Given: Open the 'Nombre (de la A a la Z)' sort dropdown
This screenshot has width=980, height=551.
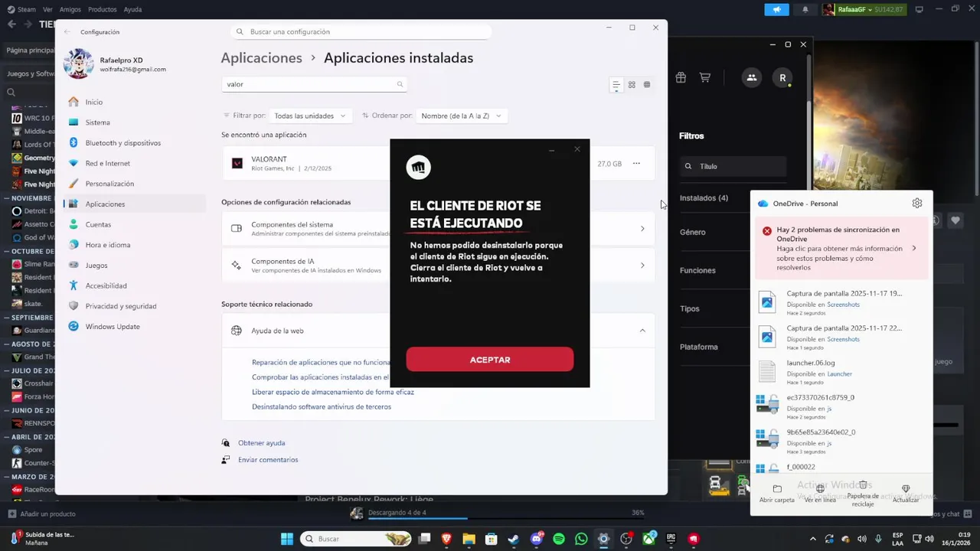Looking at the screenshot, I should click(462, 116).
